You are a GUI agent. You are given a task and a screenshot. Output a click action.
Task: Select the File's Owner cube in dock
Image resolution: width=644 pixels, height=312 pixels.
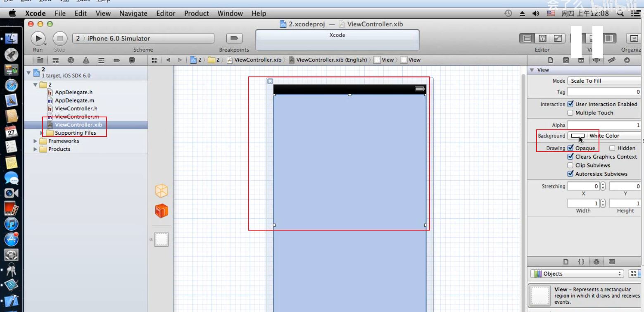(162, 191)
